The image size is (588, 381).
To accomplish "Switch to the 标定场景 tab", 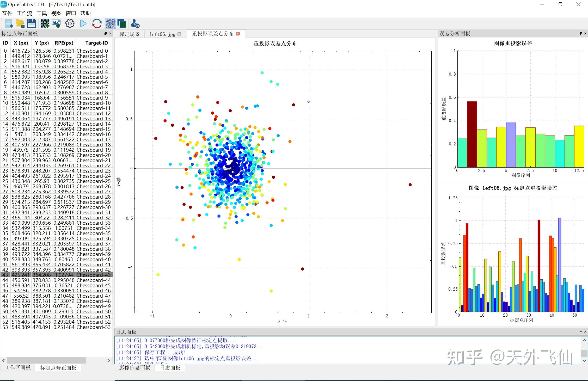I will [130, 34].
